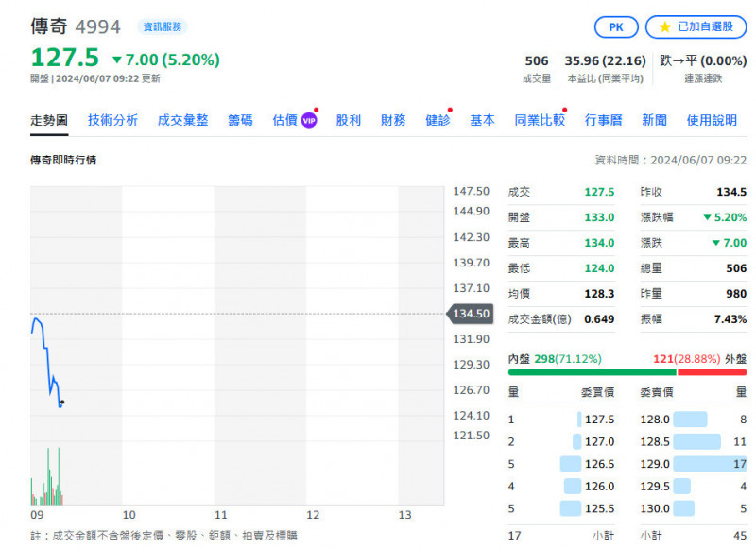Image resolution: width=756 pixels, height=549 pixels.
Task: Switch to the 新聞 tab
Action: [654, 120]
